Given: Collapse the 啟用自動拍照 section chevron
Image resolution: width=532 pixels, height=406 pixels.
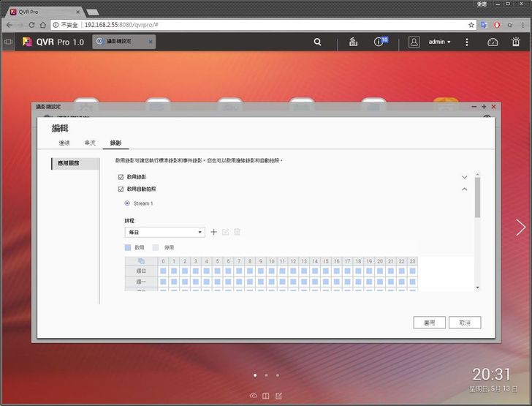Looking at the screenshot, I should pyautogui.click(x=464, y=189).
